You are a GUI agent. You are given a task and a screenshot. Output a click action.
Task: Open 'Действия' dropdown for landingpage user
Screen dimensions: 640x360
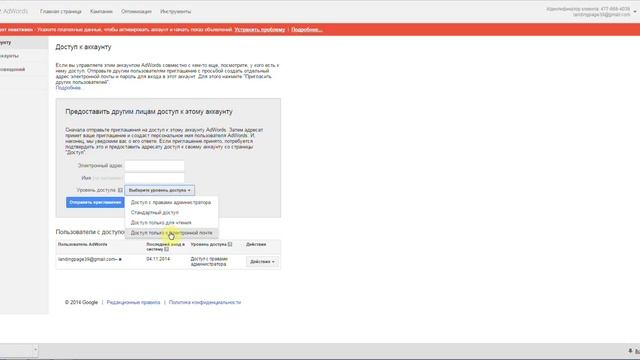click(262, 262)
